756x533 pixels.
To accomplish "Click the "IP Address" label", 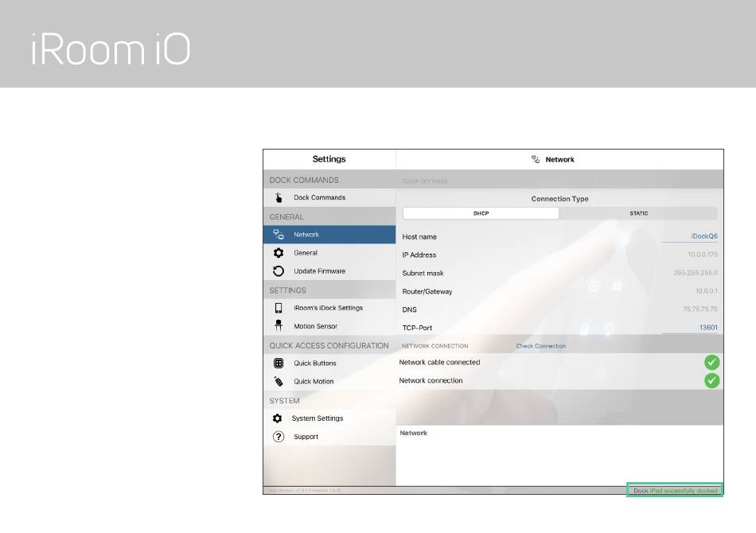I will (419, 255).
